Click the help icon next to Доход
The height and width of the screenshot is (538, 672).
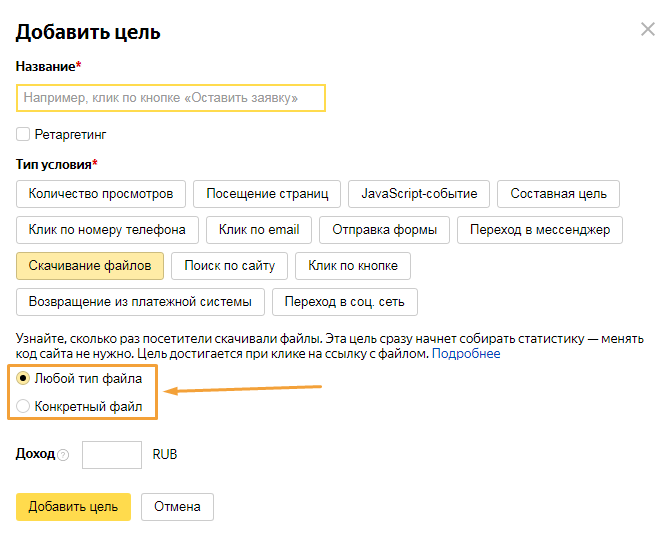63,455
